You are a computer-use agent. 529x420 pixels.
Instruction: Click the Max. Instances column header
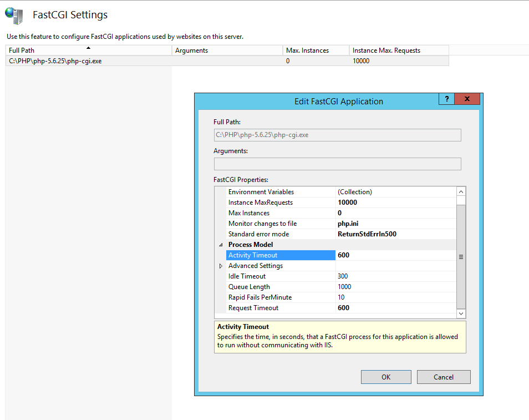tap(316, 50)
